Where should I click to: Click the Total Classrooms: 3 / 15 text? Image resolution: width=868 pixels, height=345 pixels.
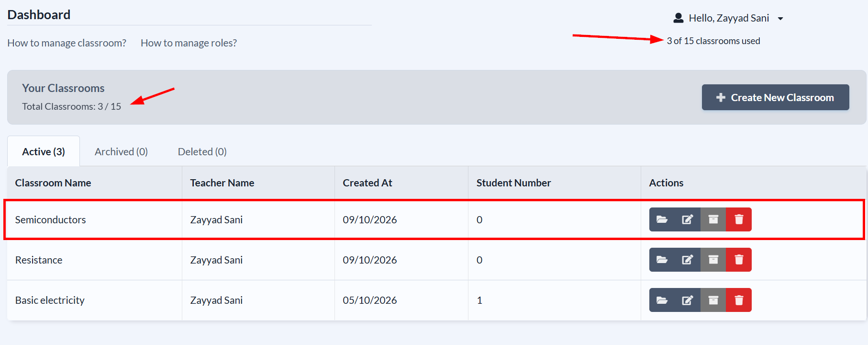pyautogui.click(x=71, y=106)
